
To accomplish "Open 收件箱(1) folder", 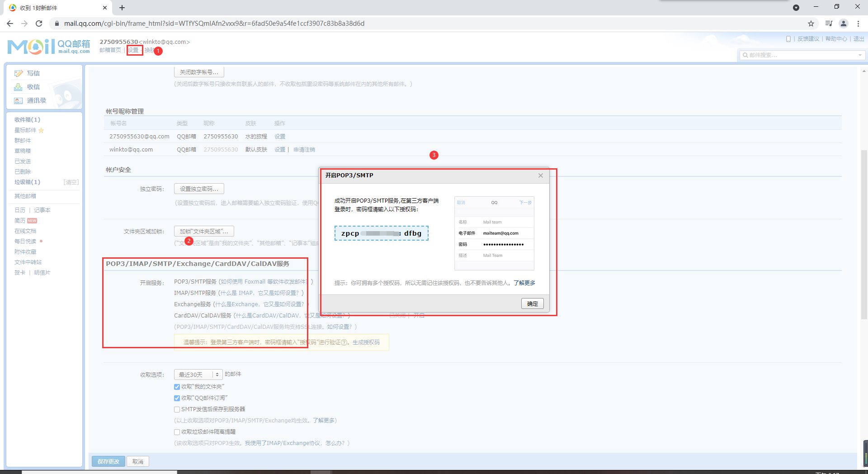I will coord(27,120).
